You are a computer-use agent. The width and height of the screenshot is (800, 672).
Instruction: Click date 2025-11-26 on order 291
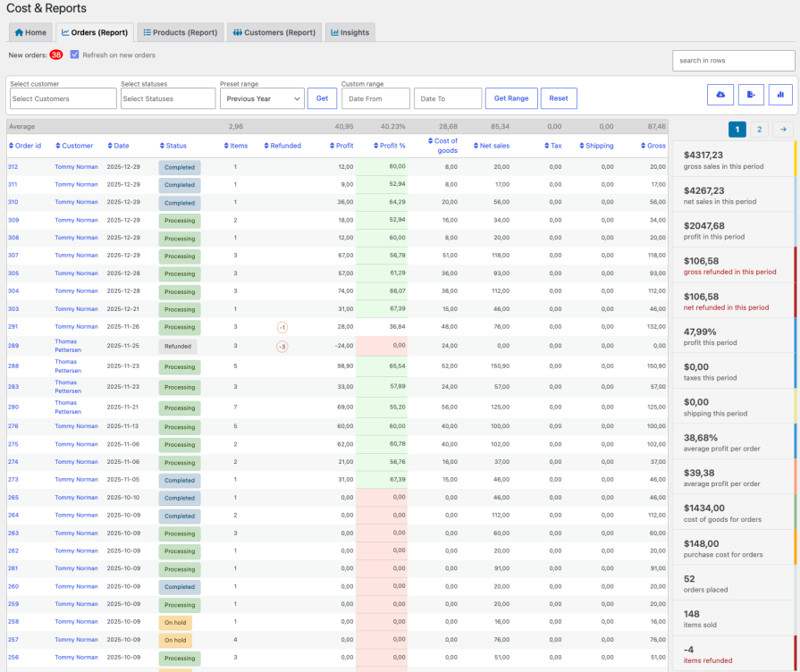pyautogui.click(x=123, y=326)
